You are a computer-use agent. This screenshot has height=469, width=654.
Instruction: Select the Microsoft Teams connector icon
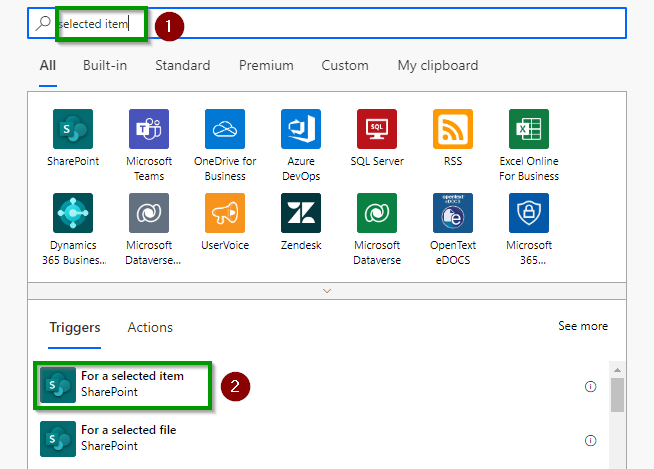click(149, 129)
